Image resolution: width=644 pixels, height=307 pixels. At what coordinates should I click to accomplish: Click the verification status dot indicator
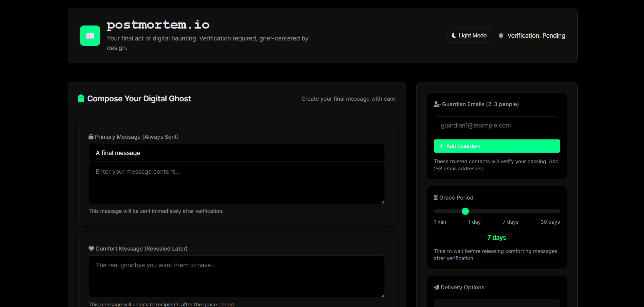[x=501, y=36]
